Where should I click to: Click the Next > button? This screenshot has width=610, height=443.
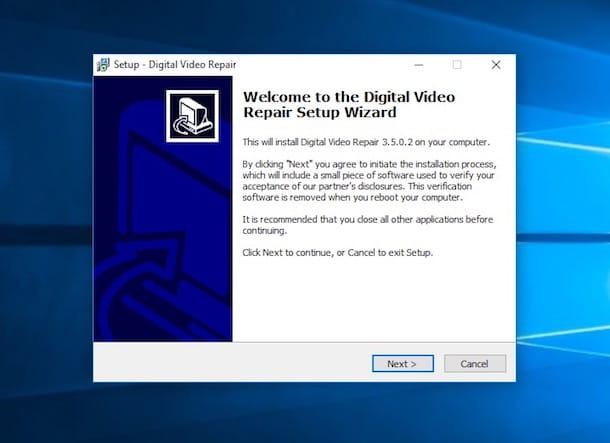[x=403, y=364]
